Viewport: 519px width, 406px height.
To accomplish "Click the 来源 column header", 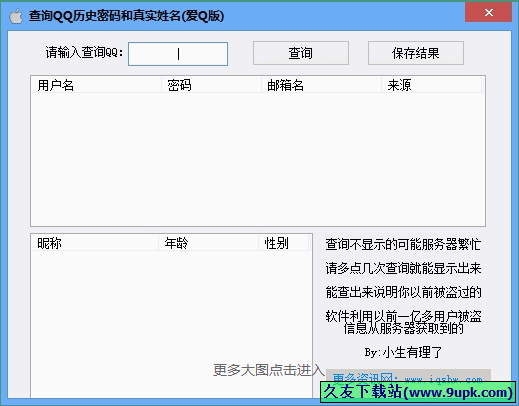I will [x=431, y=85].
